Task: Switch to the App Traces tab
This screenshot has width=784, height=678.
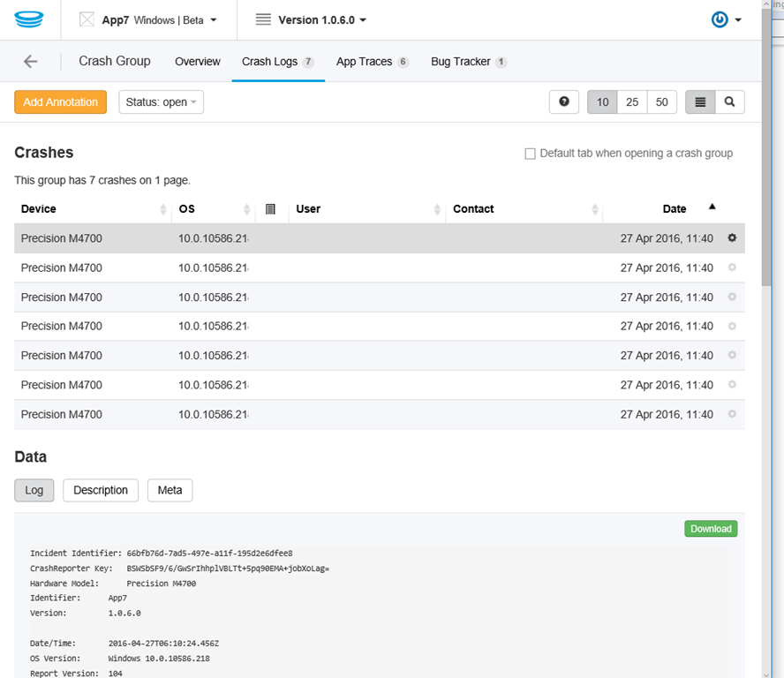Action: click(372, 62)
